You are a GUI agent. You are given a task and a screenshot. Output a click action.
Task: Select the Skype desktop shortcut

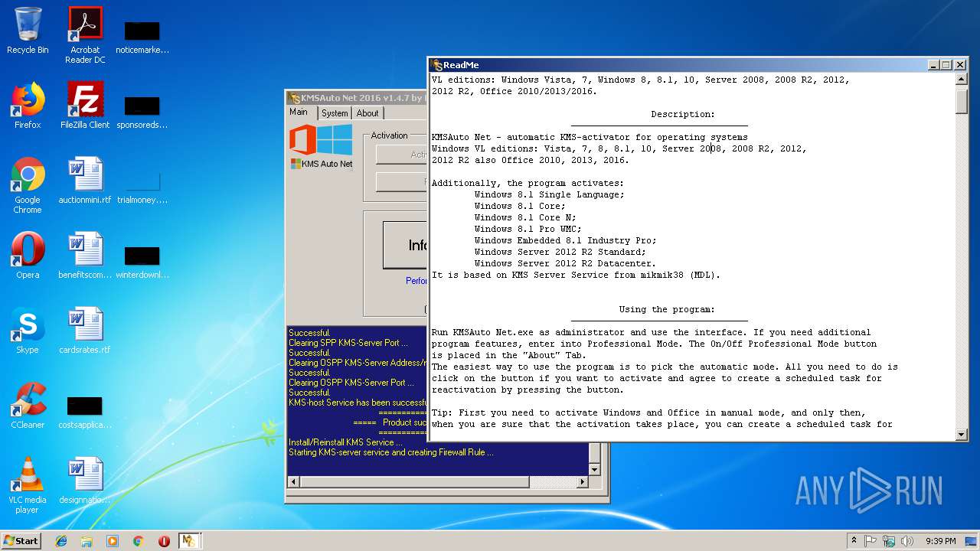pyautogui.click(x=28, y=331)
